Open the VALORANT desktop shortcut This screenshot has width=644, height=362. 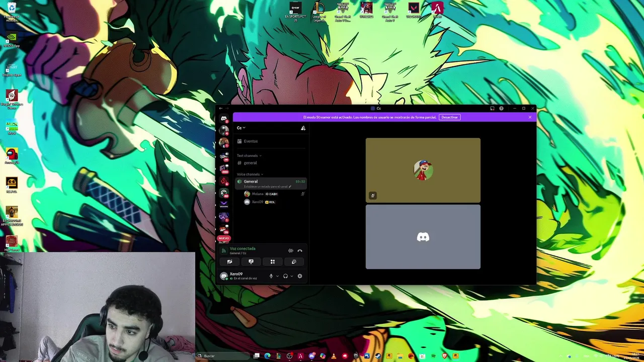point(414,10)
